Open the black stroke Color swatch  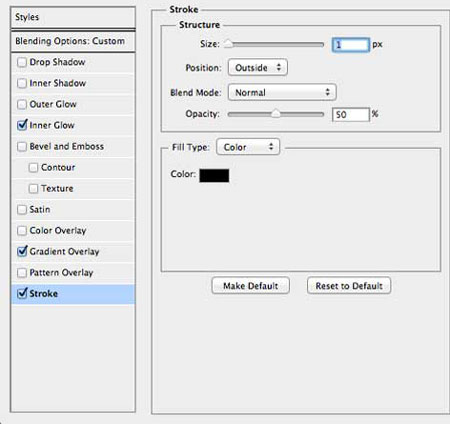coord(214,175)
